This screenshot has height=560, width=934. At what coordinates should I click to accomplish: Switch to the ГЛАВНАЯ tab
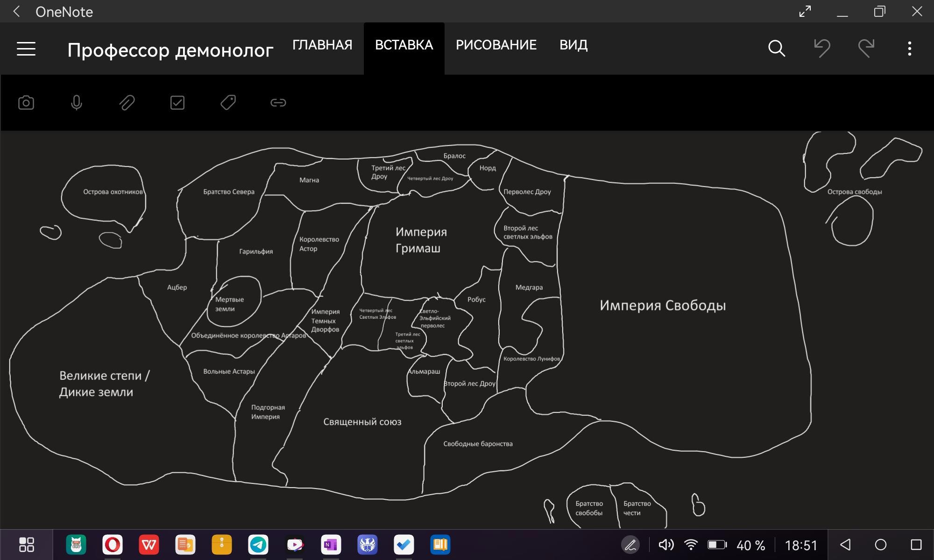pos(322,45)
